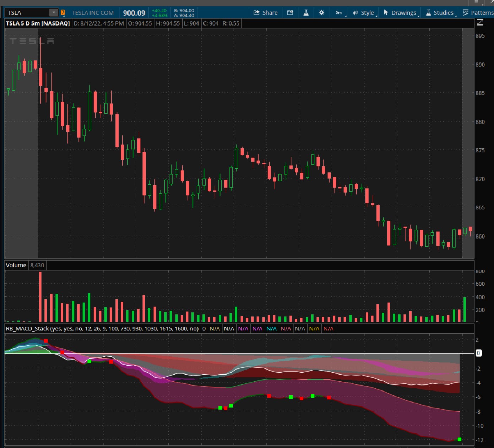The height and width of the screenshot is (448, 494).
Task: Click the TSLA symbol input field
Action: pos(27,13)
